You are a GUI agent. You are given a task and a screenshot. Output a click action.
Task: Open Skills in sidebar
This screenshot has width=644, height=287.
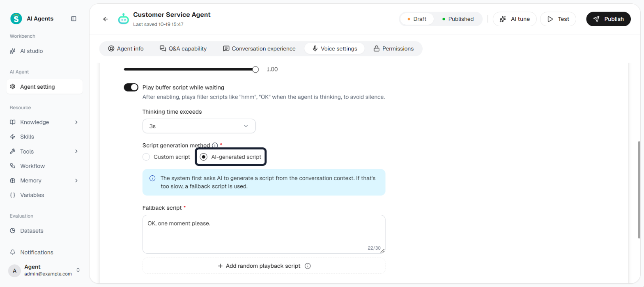click(44, 137)
